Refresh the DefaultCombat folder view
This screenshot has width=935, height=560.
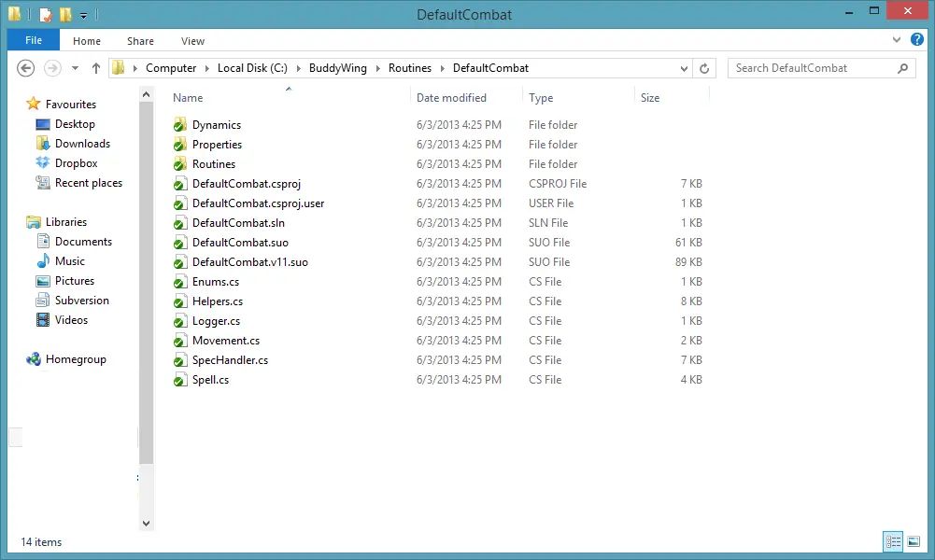(x=705, y=68)
